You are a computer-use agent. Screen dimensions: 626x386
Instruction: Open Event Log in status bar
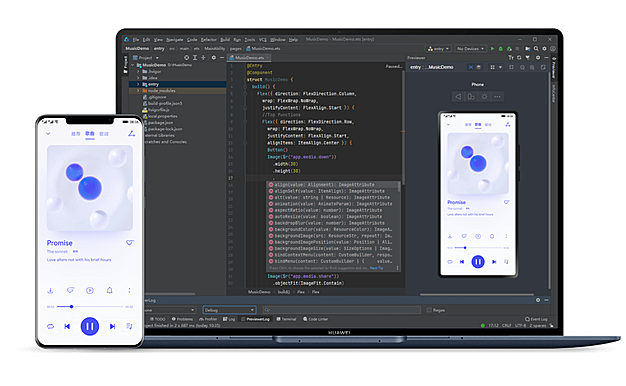pyautogui.click(x=536, y=319)
